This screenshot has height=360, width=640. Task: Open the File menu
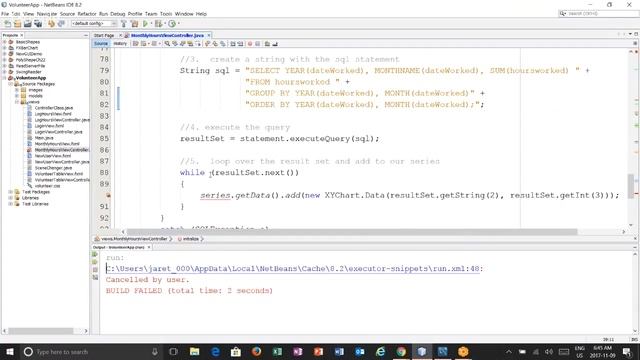(5, 14)
